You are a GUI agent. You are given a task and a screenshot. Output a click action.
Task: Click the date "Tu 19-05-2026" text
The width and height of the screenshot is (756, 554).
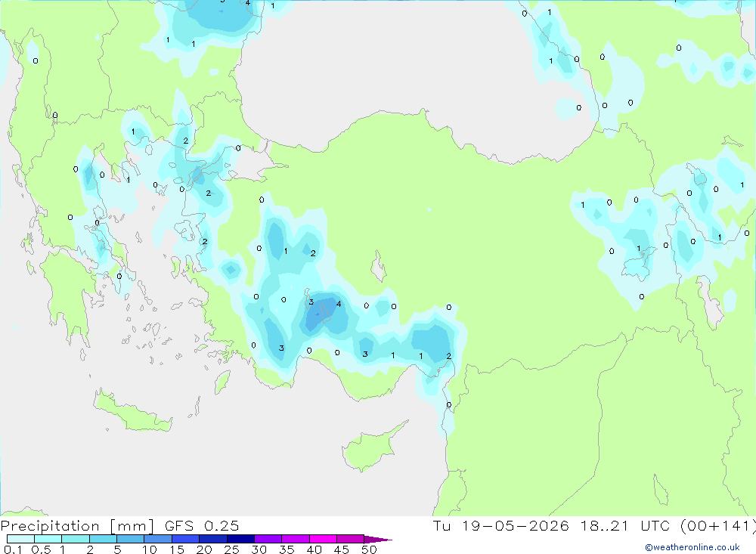[x=501, y=525]
